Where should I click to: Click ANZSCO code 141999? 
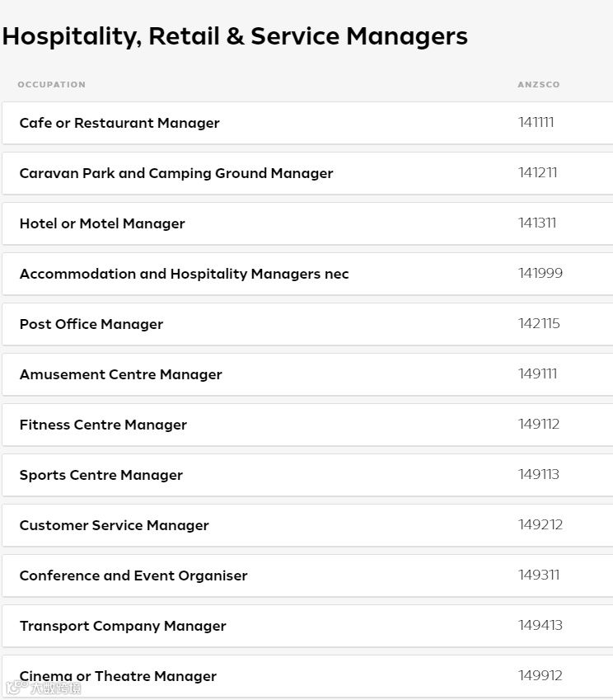tap(540, 274)
